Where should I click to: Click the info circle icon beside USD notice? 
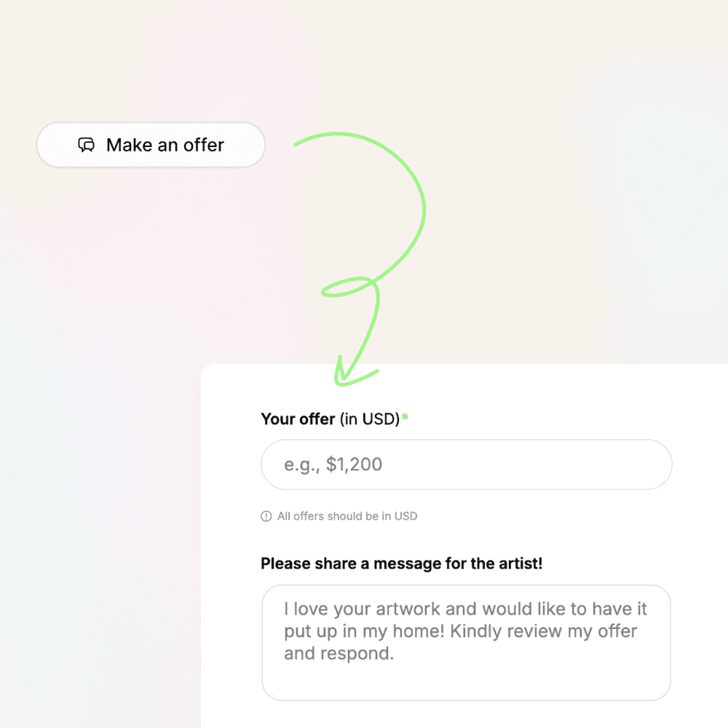point(266,516)
